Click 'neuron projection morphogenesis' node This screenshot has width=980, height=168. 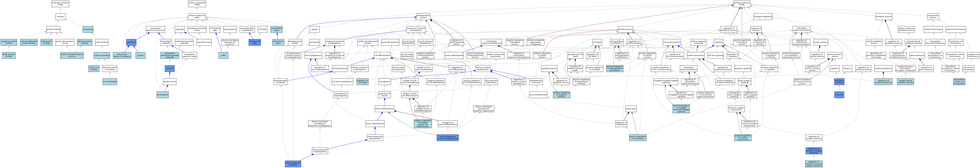click(x=320, y=151)
